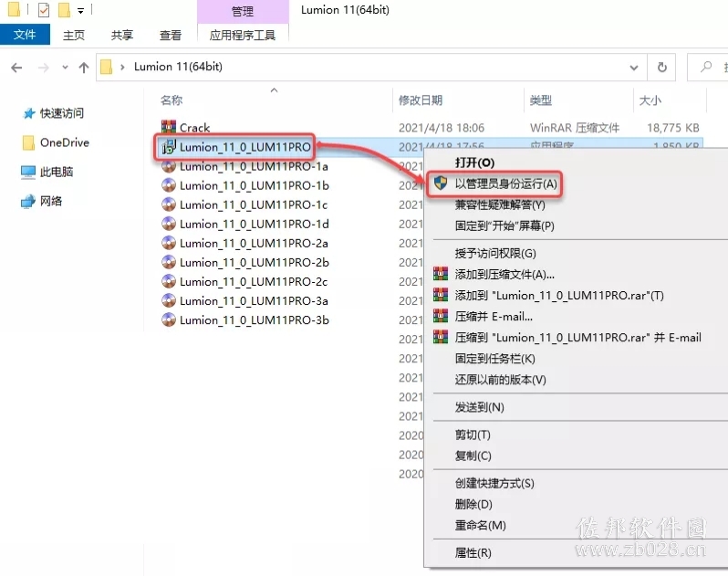The height and width of the screenshot is (576, 728).
Task: Sort files by Name column header
Action: coord(172,99)
